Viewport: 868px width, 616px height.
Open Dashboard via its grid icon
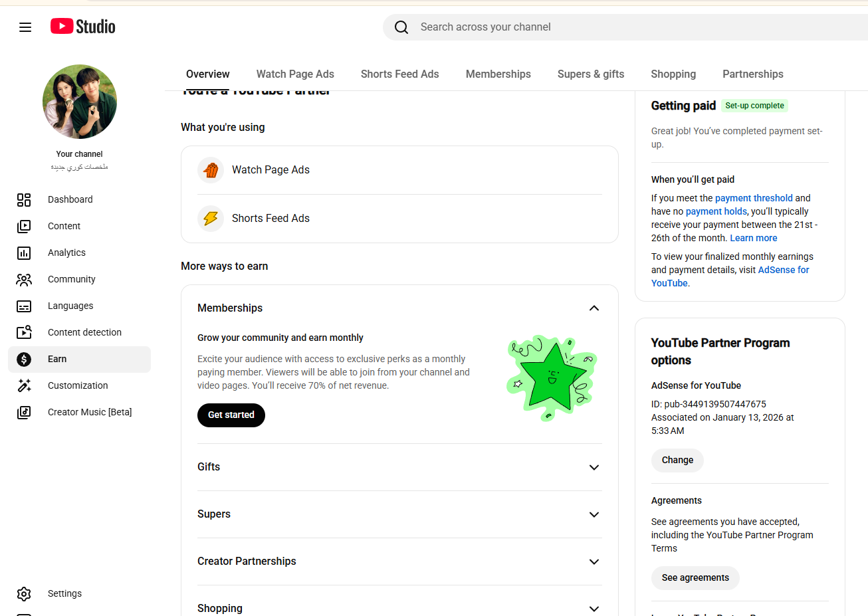click(x=24, y=199)
